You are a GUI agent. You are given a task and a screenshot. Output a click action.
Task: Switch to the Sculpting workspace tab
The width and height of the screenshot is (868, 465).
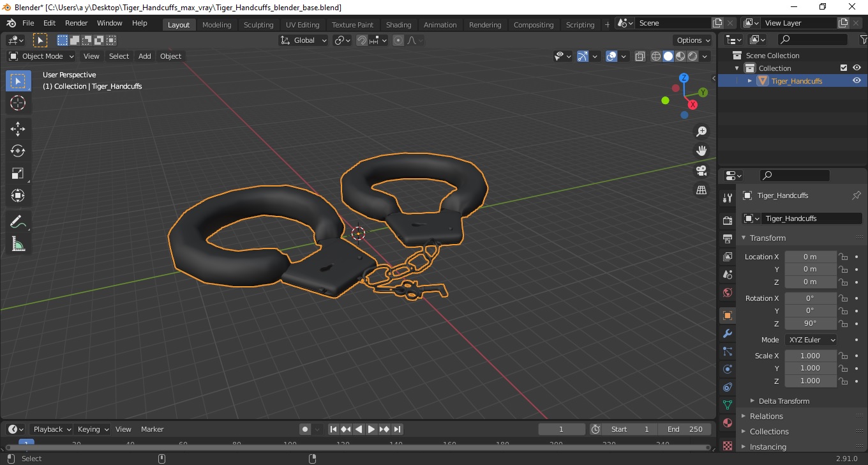click(258, 25)
